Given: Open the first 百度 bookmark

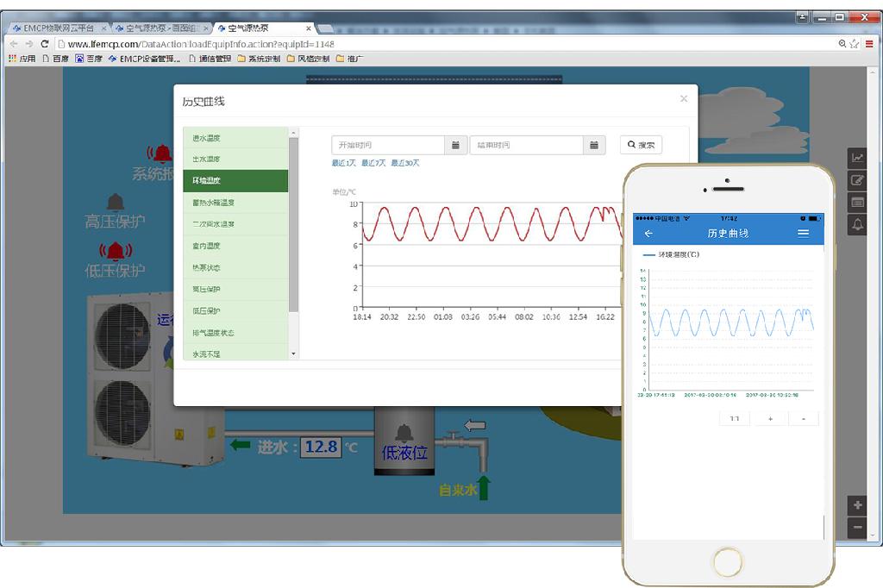Looking at the screenshot, I should click(56, 59).
